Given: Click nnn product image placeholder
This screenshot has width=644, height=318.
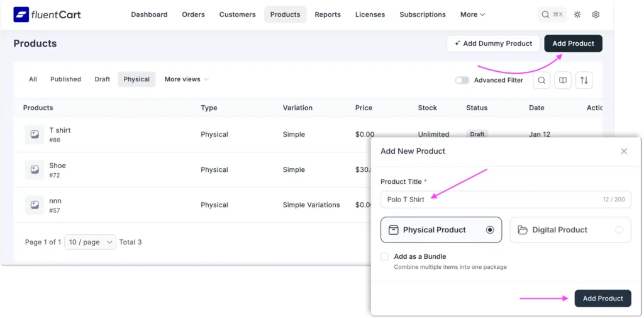Looking at the screenshot, I should tap(35, 205).
